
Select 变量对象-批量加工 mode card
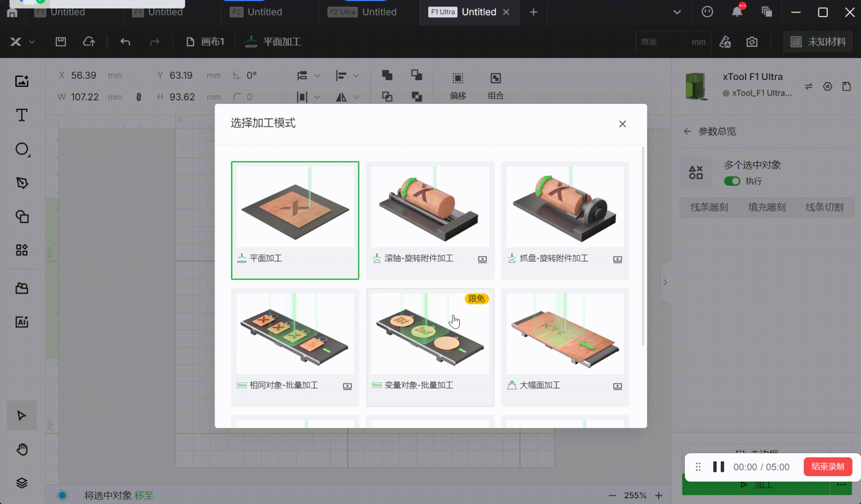(430, 347)
